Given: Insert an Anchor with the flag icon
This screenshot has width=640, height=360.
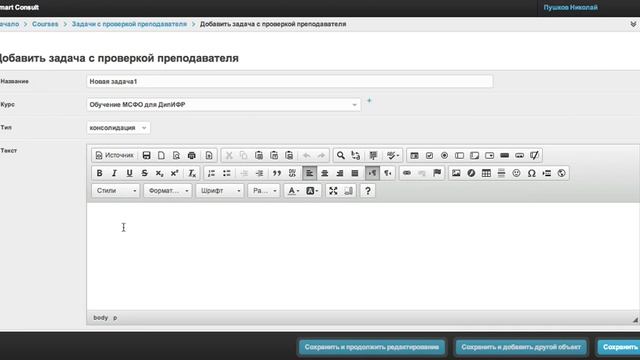Looking at the screenshot, I should coord(437,173).
